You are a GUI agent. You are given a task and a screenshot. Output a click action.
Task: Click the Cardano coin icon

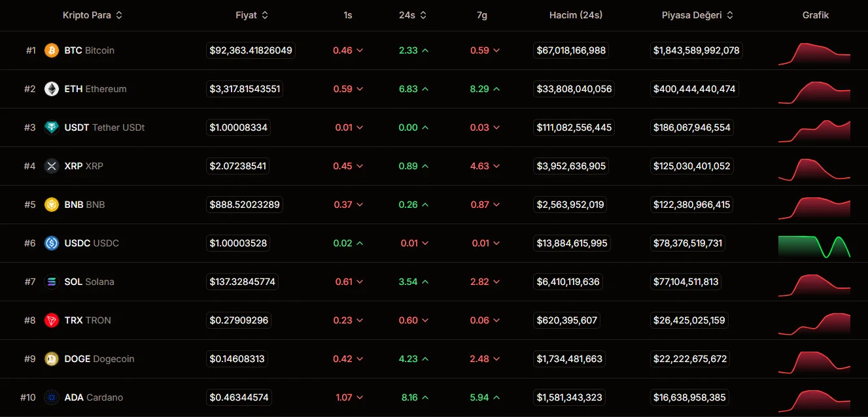(x=52, y=397)
